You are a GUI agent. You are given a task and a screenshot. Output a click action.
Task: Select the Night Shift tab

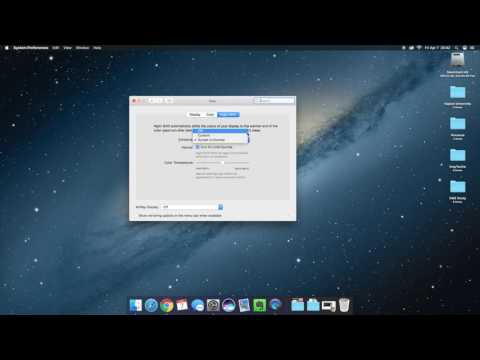228,115
